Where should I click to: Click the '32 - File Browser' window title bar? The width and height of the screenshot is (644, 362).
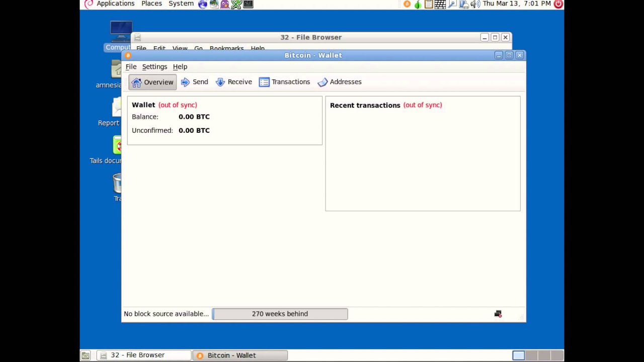(x=311, y=37)
